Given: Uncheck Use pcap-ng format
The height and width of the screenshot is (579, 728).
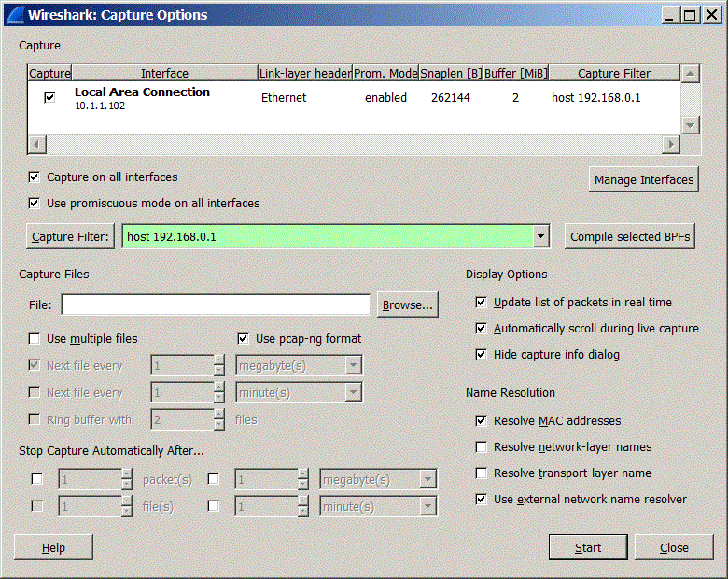Looking at the screenshot, I should click(244, 338).
